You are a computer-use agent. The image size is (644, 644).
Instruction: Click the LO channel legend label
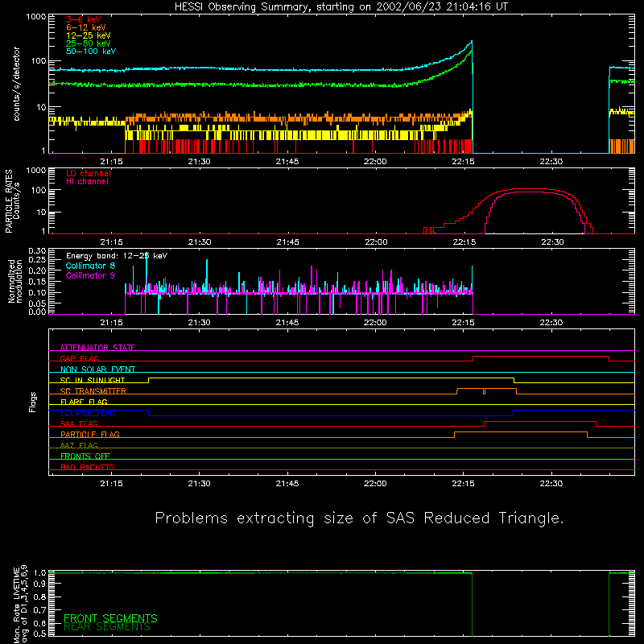[89, 173]
